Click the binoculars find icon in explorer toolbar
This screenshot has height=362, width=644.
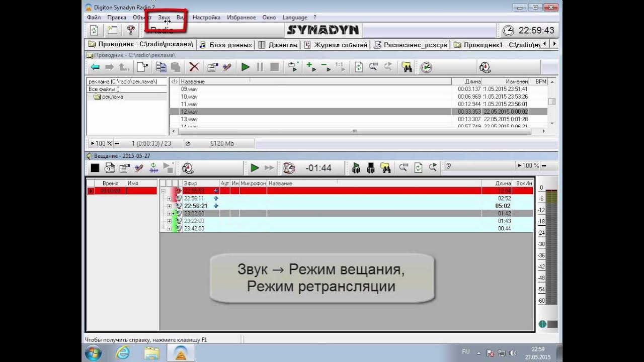click(x=407, y=67)
